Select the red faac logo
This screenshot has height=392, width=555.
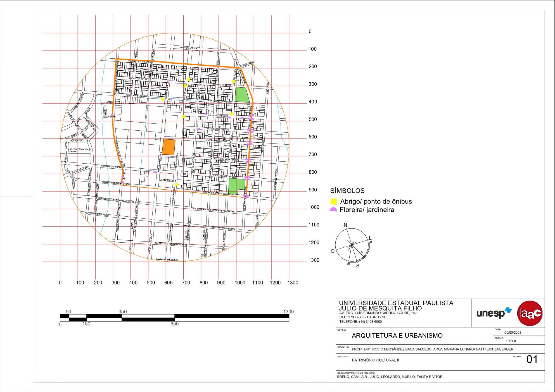[530, 313]
